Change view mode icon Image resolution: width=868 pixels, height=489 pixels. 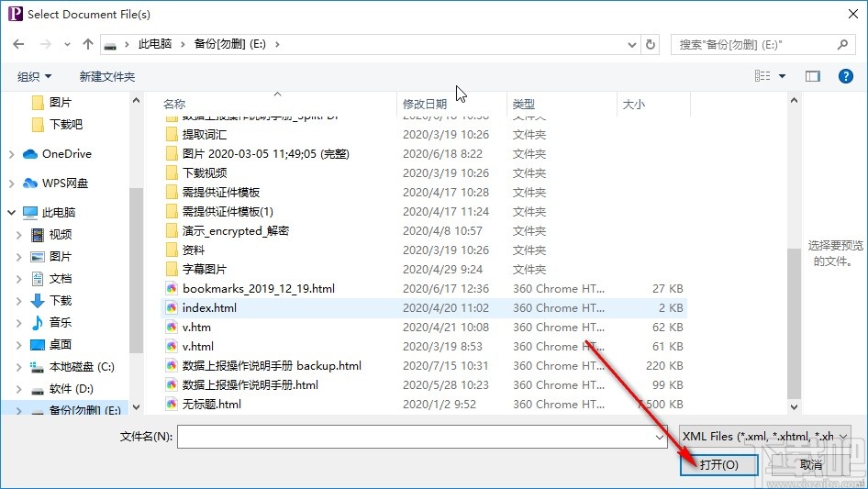coord(762,76)
